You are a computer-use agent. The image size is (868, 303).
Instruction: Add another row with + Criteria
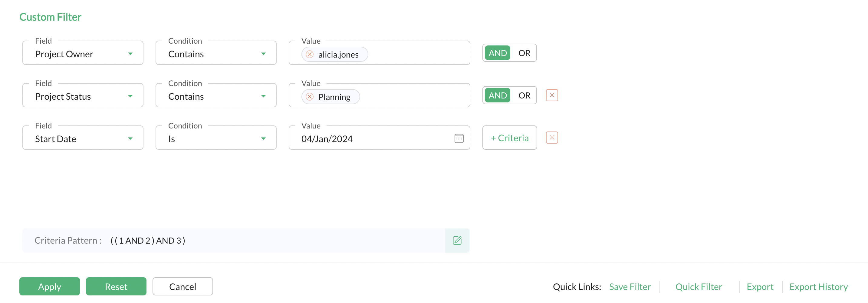click(x=509, y=138)
